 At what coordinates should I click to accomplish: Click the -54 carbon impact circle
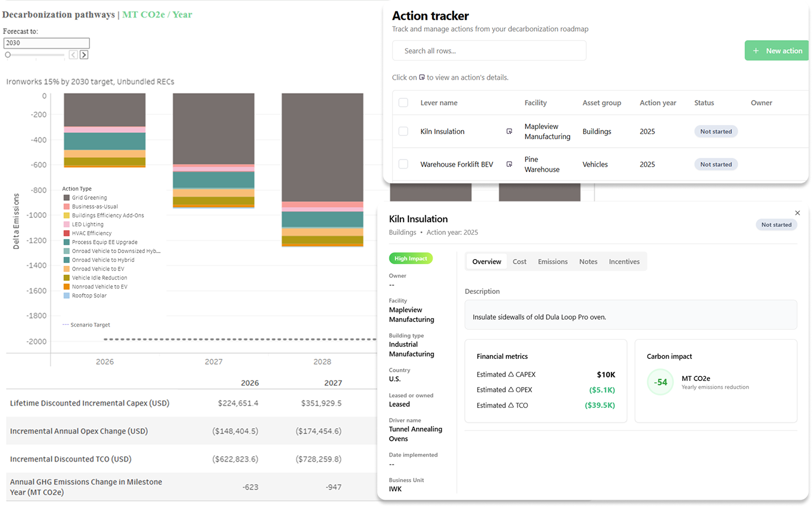[660, 383]
